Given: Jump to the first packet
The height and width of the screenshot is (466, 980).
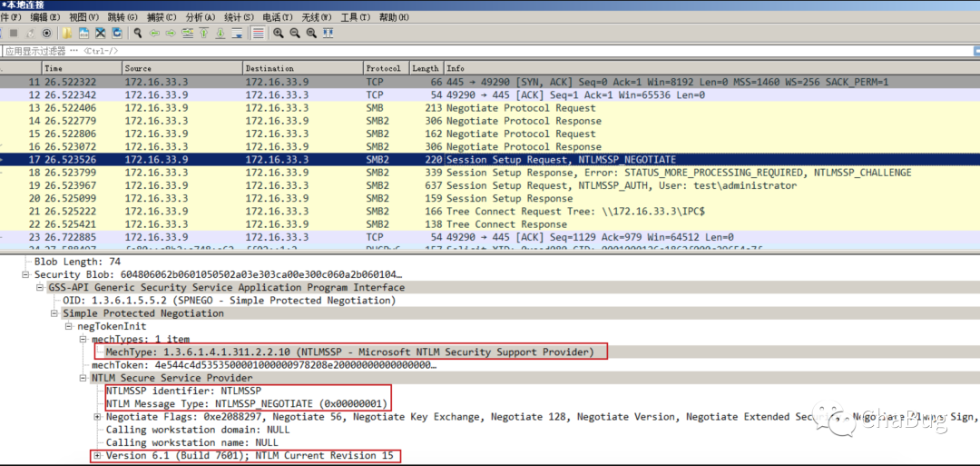Looking at the screenshot, I should click(204, 33).
